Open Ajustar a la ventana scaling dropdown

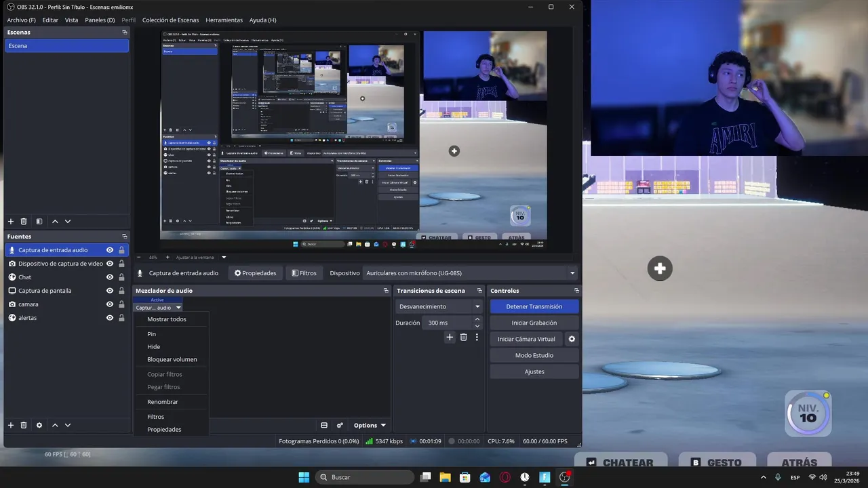click(x=201, y=258)
